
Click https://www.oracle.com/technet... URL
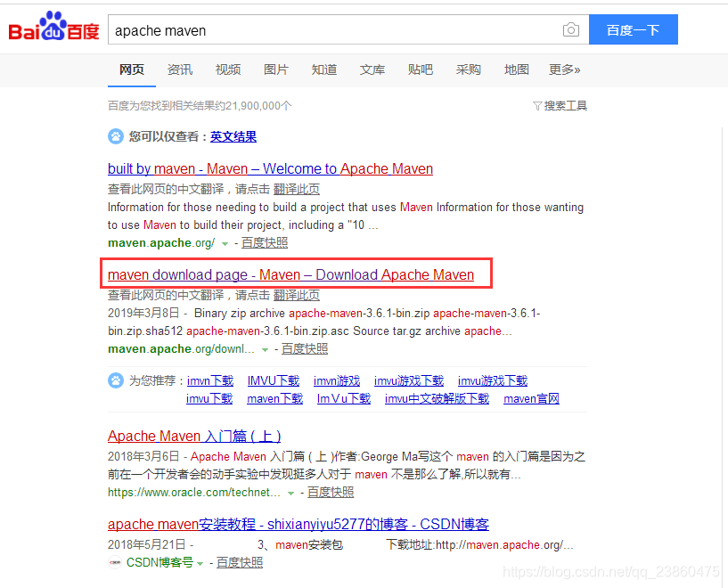(x=194, y=492)
